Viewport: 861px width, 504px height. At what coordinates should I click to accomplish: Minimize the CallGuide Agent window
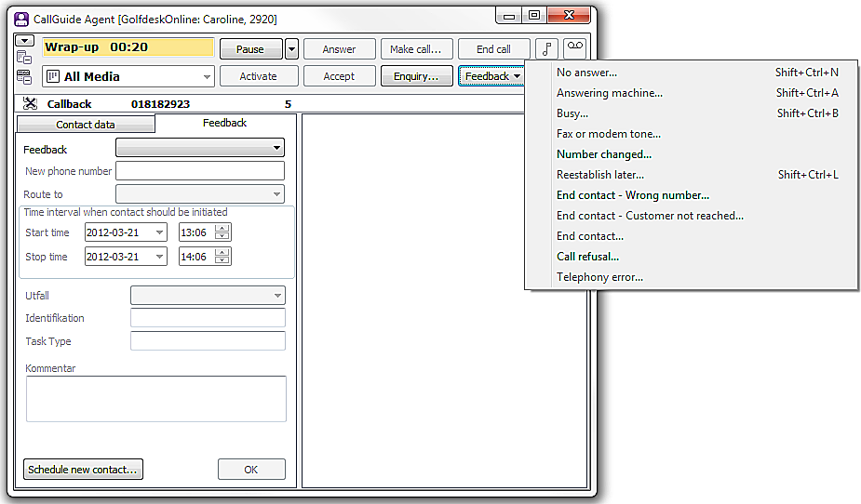[509, 15]
